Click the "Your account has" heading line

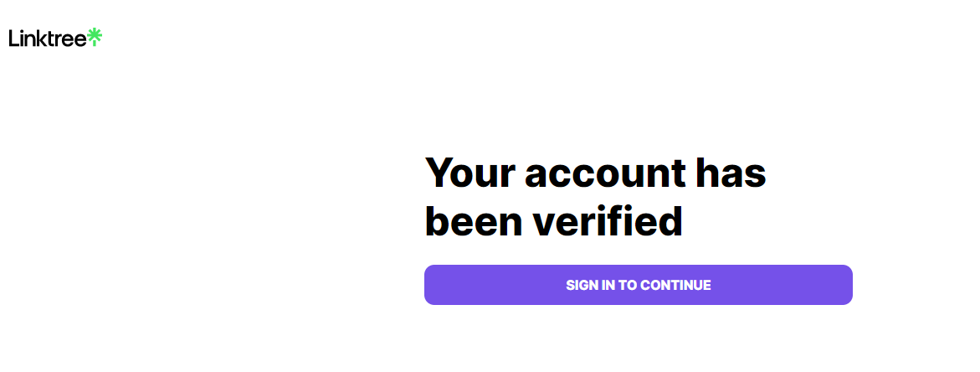pos(595,173)
